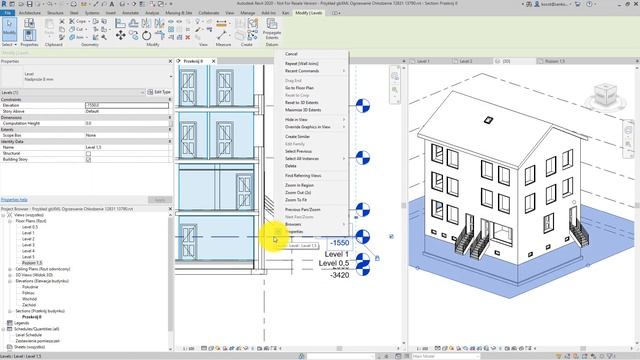The height and width of the screenshot is (360, 640).
Task: Switch to the Level 2 view tab
Action: tap(466, 61)
